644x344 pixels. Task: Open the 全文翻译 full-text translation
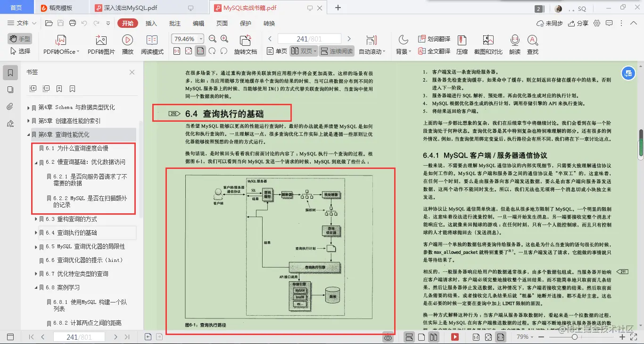[434, 51]
